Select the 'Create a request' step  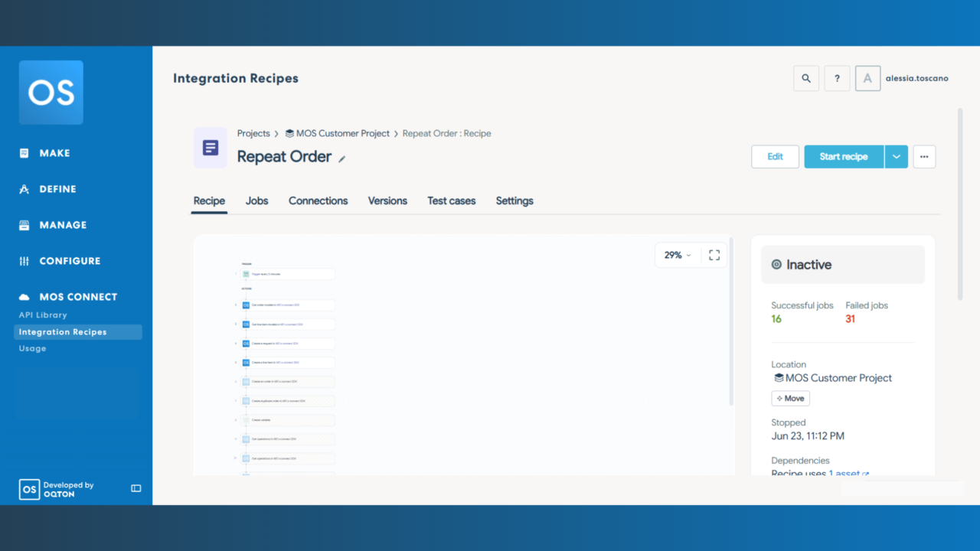point(288,344)
